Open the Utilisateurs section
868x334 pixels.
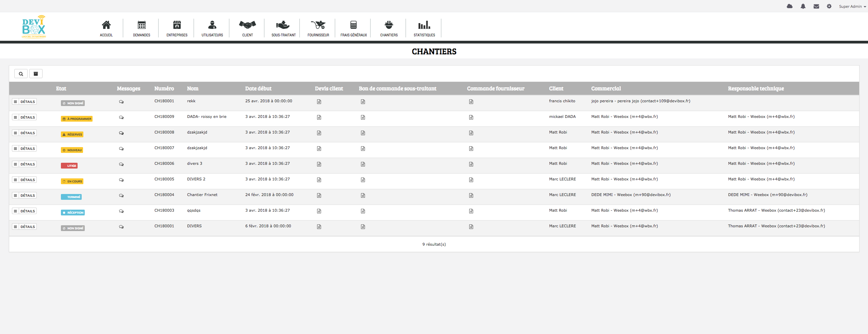point(212,28)
